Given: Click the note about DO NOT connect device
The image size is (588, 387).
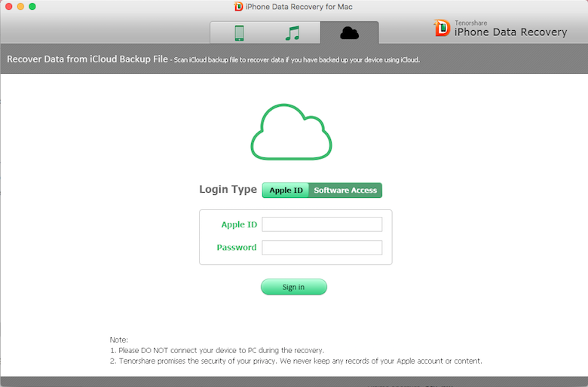Looking at the screenshot, I should coord(217,350).
